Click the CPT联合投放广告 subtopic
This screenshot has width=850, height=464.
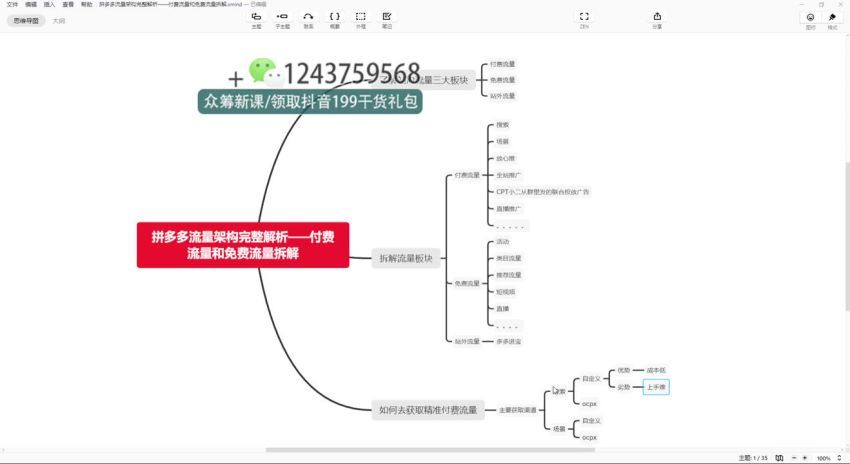(543, 192)
